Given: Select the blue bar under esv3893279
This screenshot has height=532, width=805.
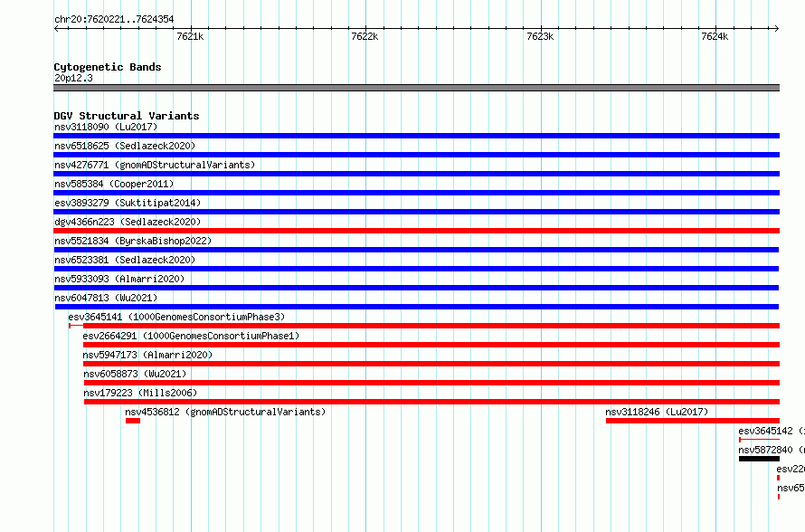Looking at the screenshot, I should 416,212.
